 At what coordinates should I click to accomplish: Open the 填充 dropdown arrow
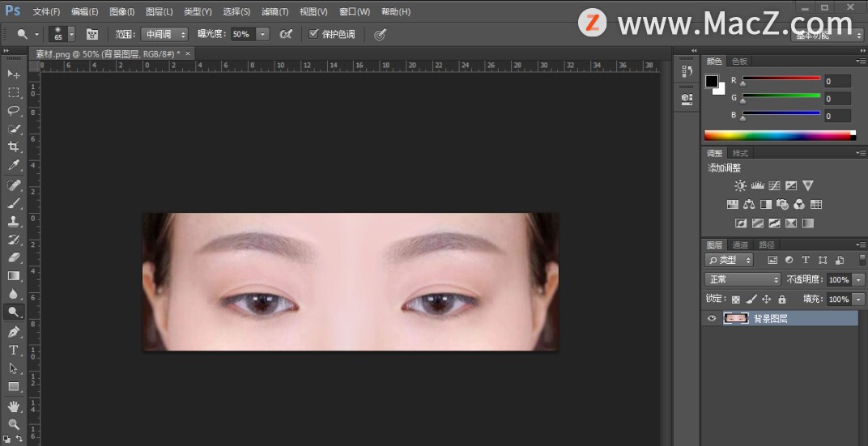click(x=859, y=299)
